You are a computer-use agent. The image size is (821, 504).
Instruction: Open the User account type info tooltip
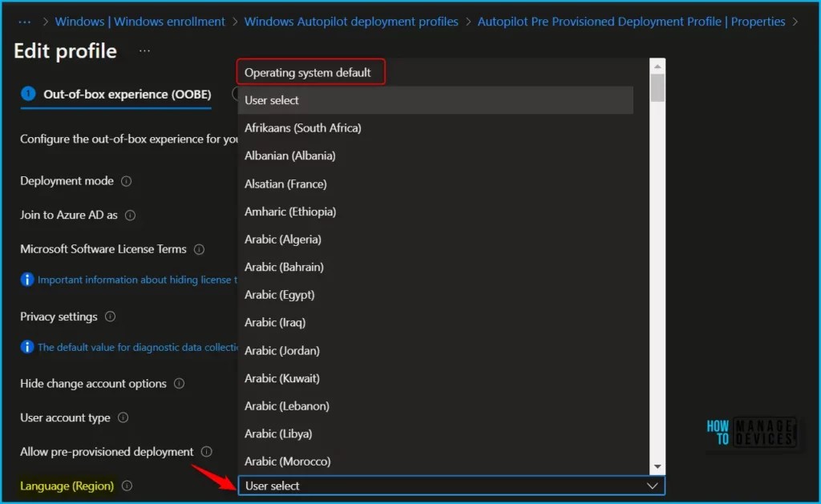(x=123, y=418)
